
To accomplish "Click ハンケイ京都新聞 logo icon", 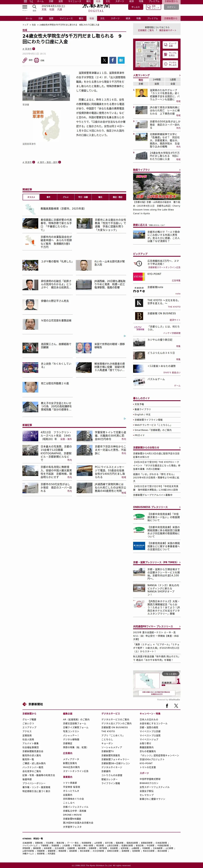I will 139,329.
